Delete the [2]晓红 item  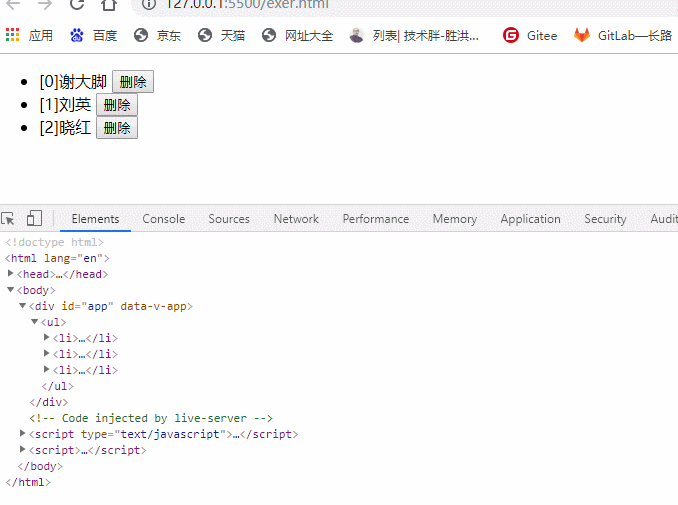click(117, 128)
